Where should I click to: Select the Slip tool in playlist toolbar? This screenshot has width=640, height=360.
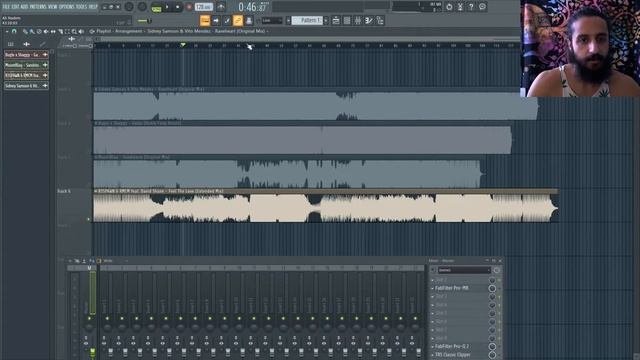(53, 31)
